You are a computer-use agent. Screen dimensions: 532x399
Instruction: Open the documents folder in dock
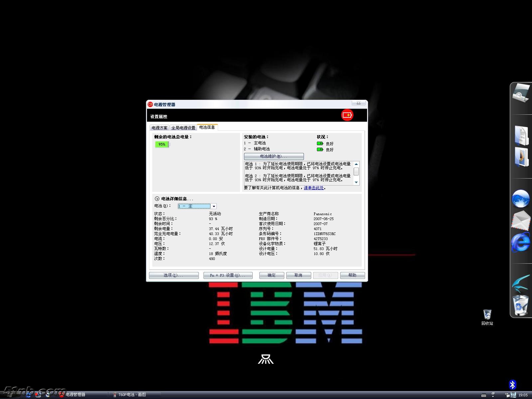(522, 136)
